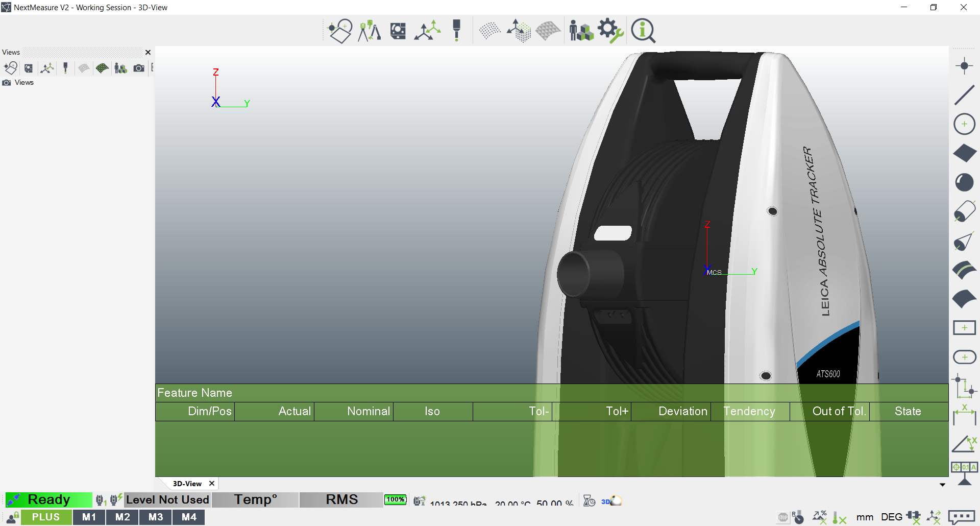The width and height of the screenshot is (980, 526).
Task: Click the Level Not Used indicator
Action: point(167,499)
